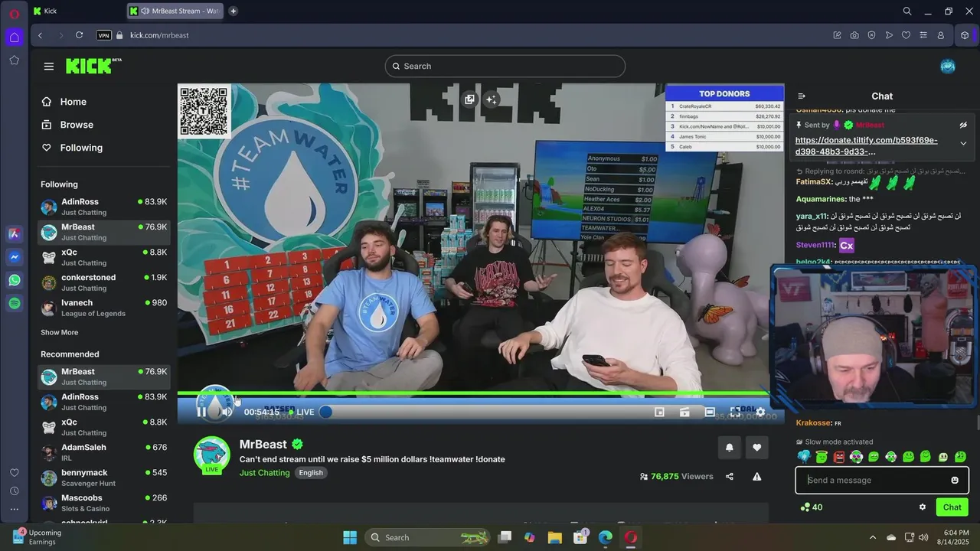Select the MrBeast Stream browser tab
Viewport: 980px width, 551px height.
tap(175, 11)
